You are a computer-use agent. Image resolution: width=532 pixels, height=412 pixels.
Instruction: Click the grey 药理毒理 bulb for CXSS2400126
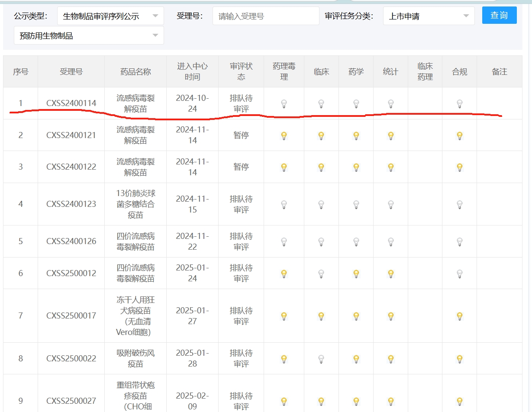(x=284, y=241)
